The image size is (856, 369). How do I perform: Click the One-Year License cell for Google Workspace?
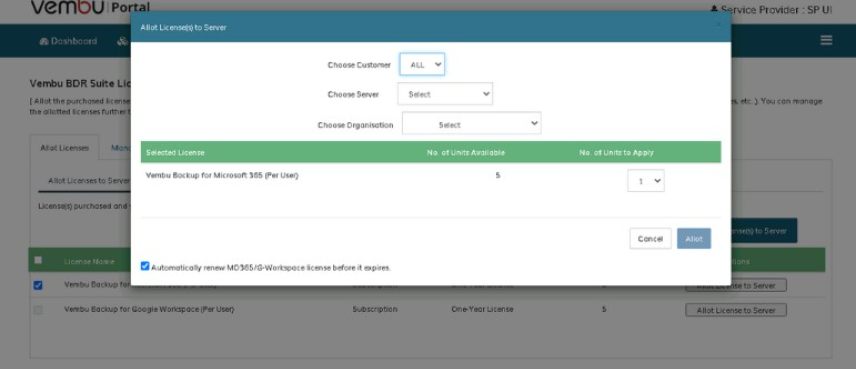pos(482,309)
